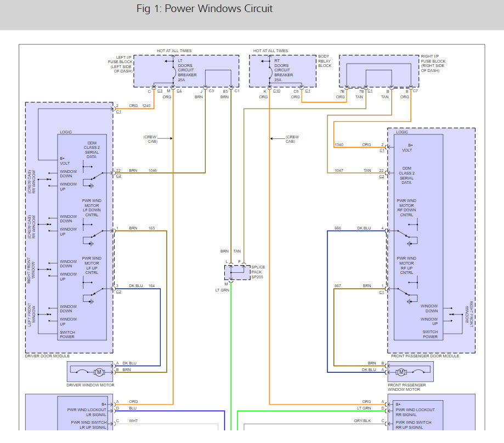
Task: Click the Fig 1: Power Windows Circuit title
Action: coord(203,9)
